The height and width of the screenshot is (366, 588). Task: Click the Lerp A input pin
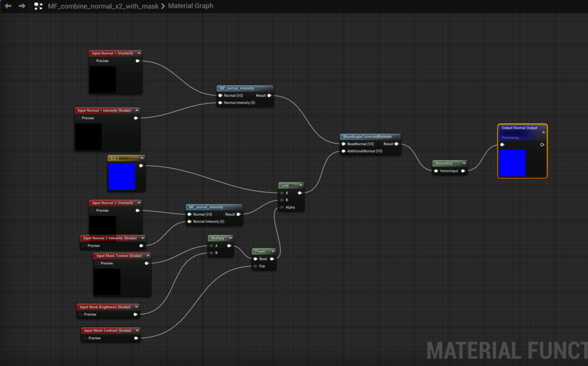point(281,193)
